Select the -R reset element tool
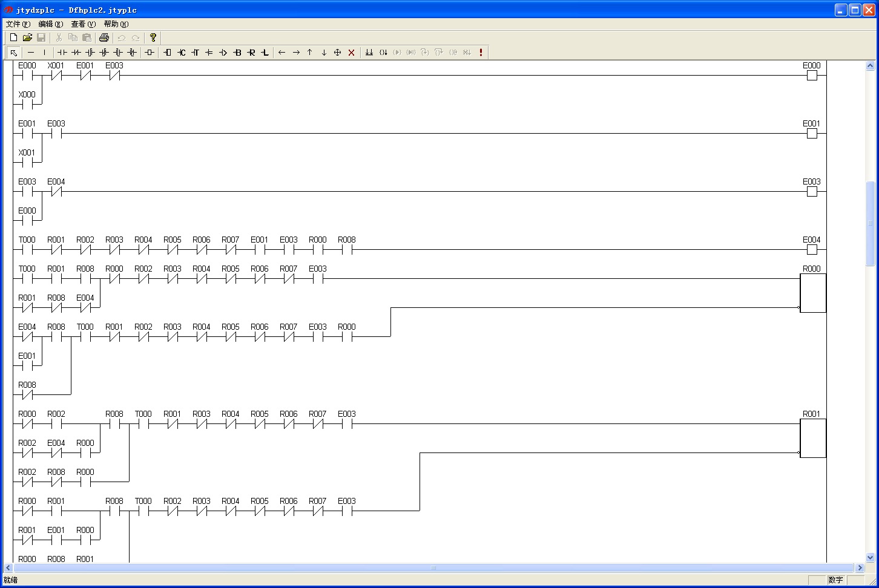Screen dimensions: 879x588 pyautogui.click(x=251, y=53)
